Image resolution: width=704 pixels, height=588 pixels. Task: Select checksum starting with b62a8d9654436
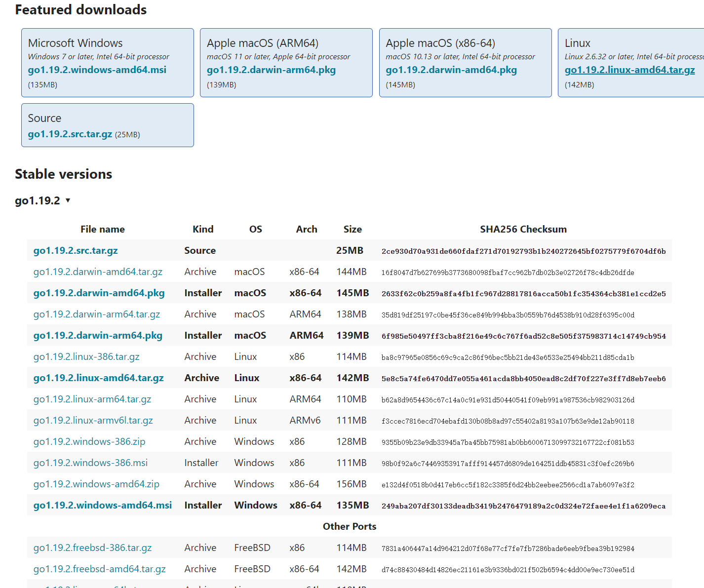click(508, 400)
